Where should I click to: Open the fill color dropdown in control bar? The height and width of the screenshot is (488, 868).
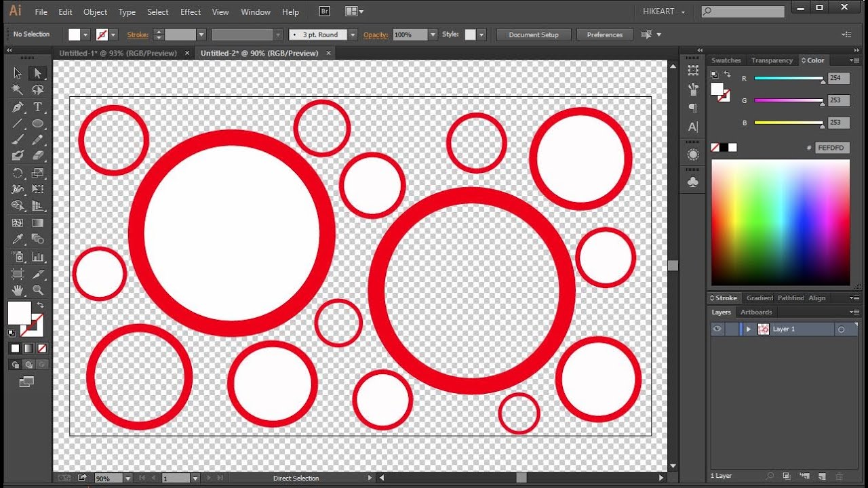click(x=85, y=35)
